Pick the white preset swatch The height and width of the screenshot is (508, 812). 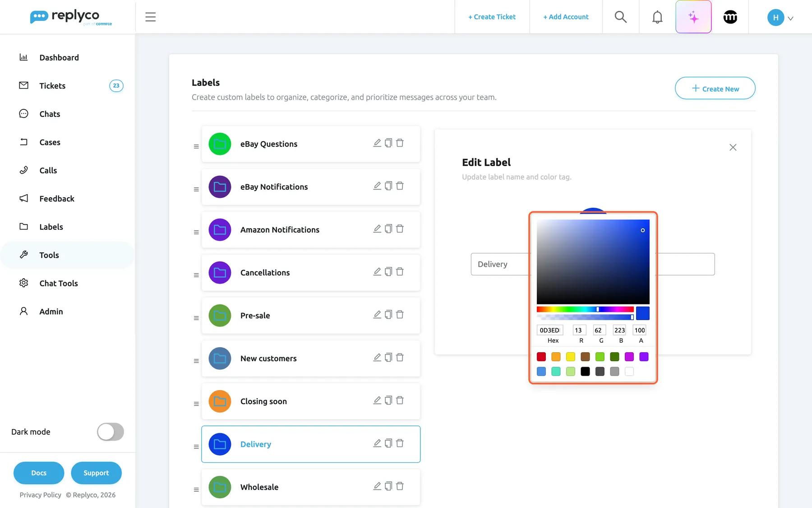pos(629,371)
